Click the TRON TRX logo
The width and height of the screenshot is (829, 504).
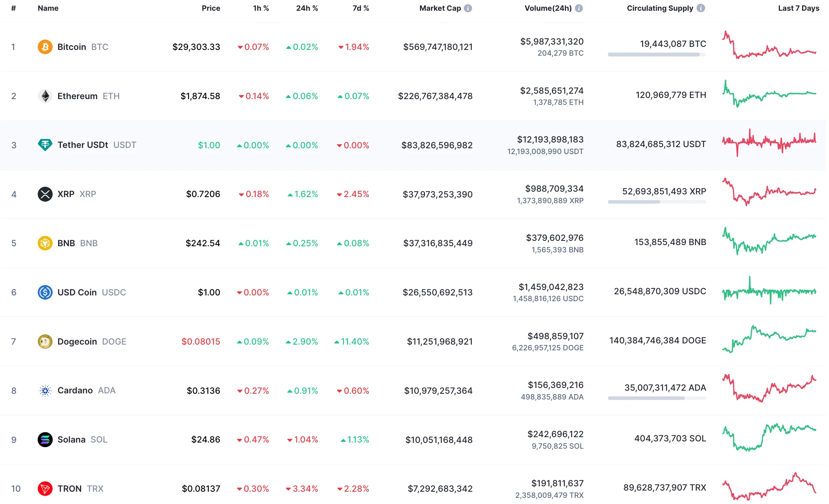click(45, 489)
